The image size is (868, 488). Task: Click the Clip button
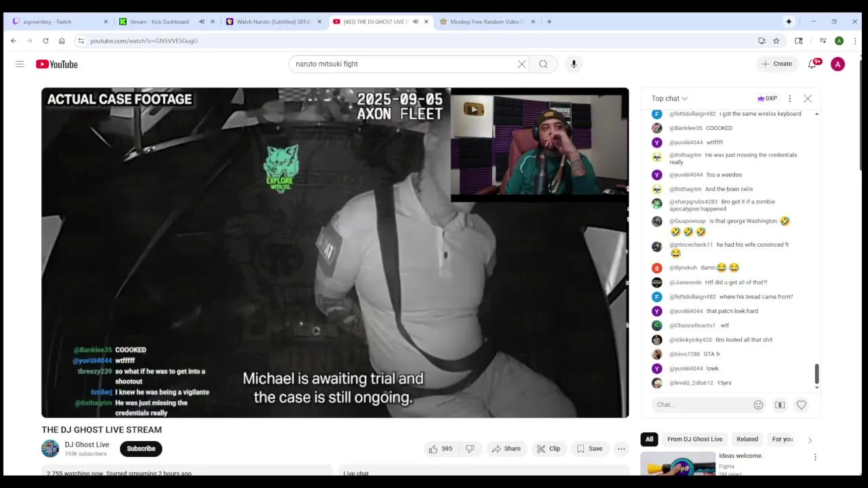click(x=548, y=449)
